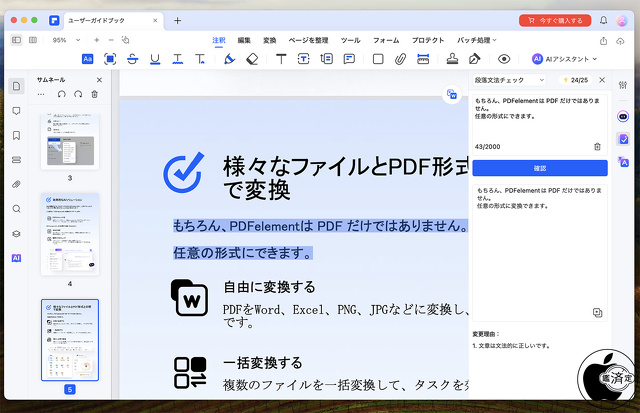Open the AI panel in left sidebar
Viewport: 640px width, 413px height.
[x=16, y=258]
